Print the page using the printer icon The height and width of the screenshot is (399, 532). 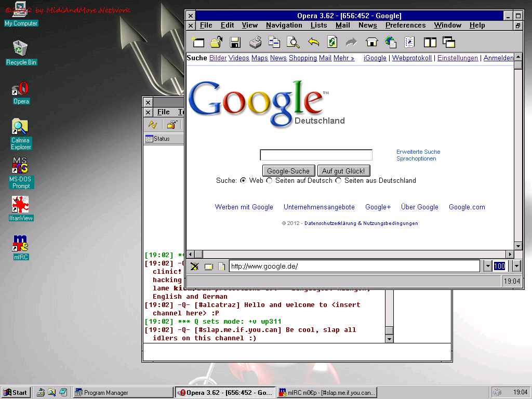pos(255,42)
